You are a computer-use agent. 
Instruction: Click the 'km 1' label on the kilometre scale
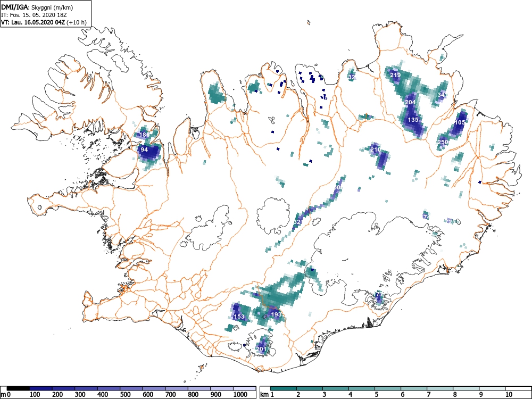268,395
